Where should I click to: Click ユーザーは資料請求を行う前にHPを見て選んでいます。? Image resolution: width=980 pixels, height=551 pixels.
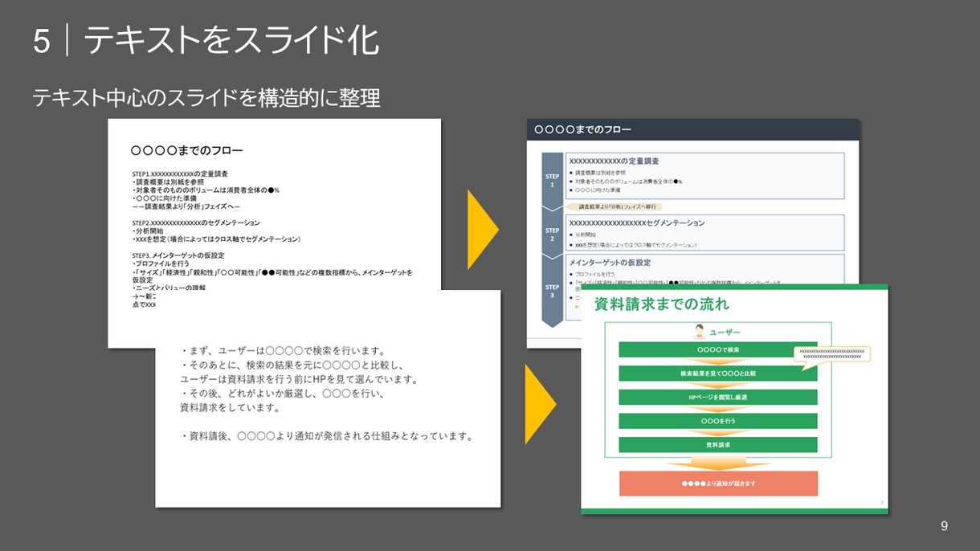[x=301, y=379]
